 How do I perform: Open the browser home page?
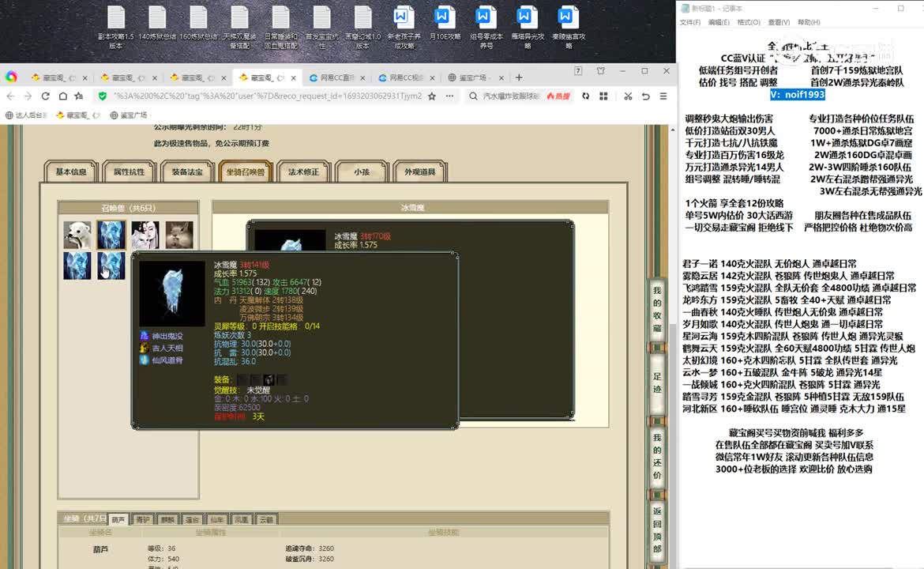tap(62, 96)
